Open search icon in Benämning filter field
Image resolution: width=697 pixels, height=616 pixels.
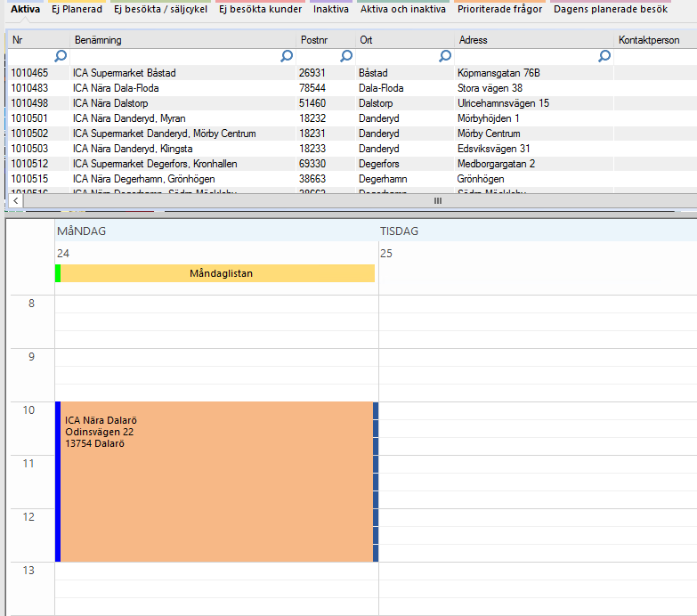(x=287, y=56)
